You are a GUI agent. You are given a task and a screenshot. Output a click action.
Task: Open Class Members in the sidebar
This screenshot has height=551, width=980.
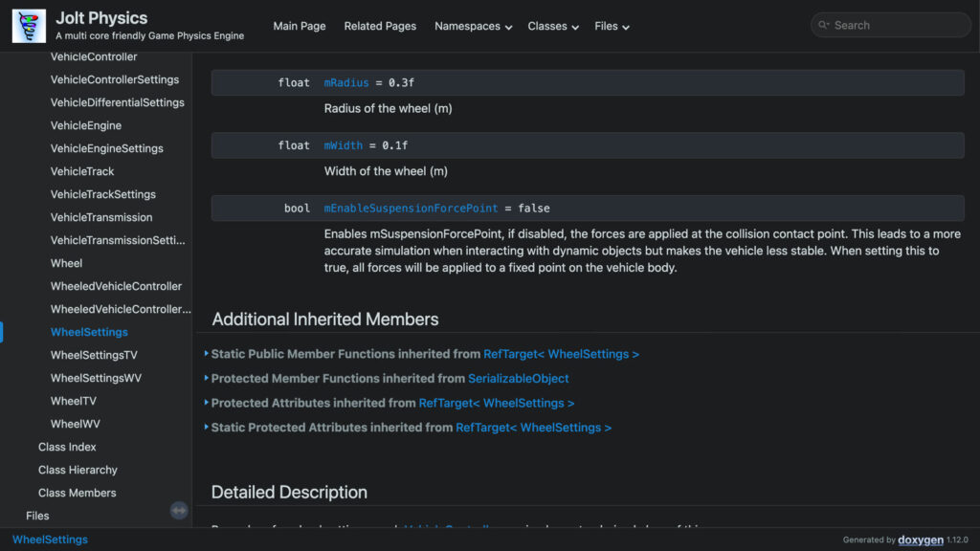[x=77, y=493]
